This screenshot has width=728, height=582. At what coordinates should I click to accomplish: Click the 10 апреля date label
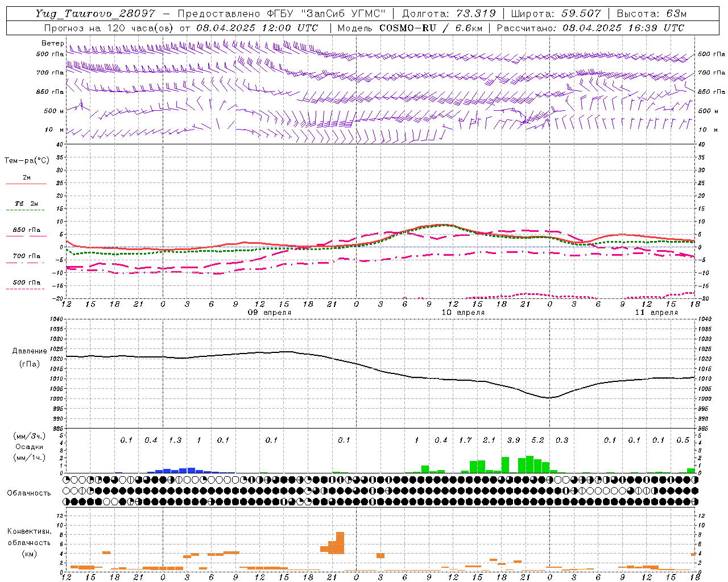pyautogui.click(x=463, y=313)
